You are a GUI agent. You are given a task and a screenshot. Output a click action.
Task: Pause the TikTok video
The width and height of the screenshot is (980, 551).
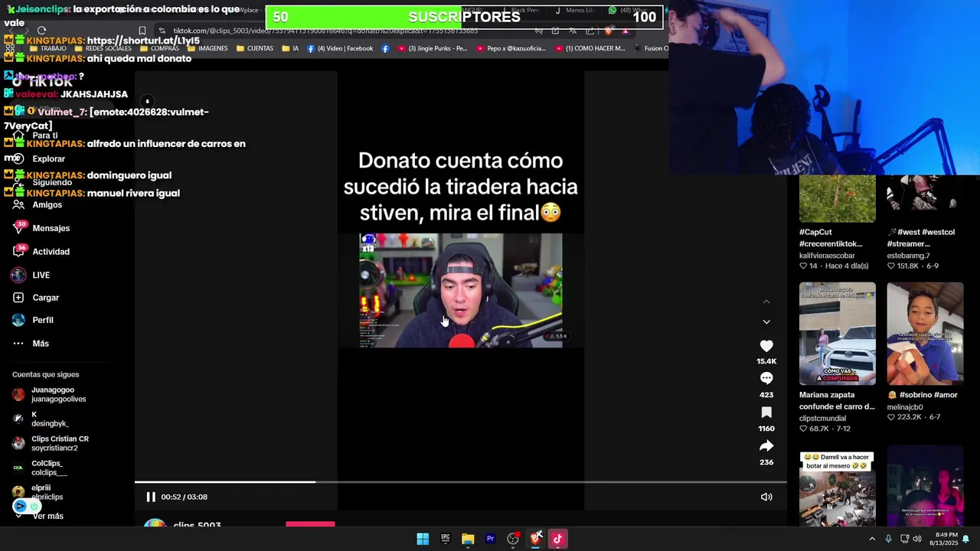151,497
